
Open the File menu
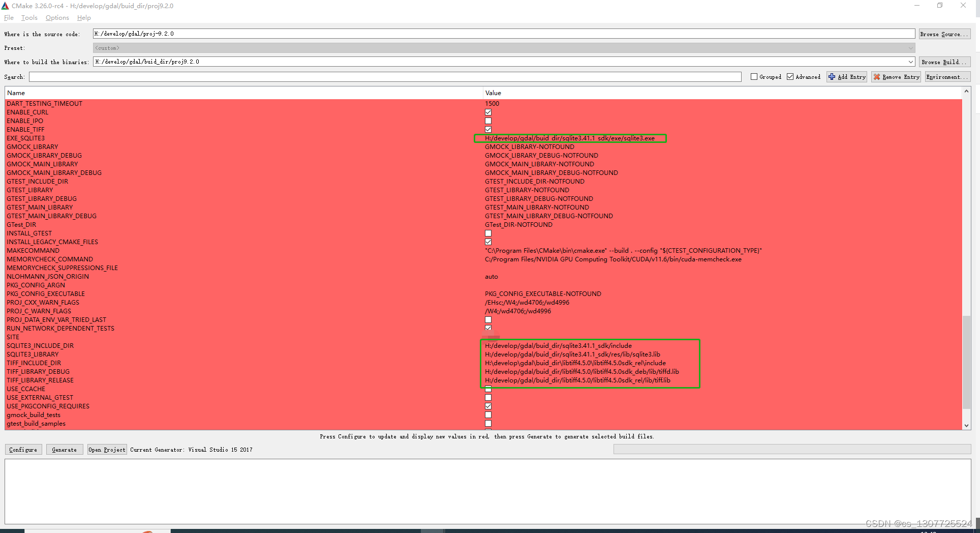coord(9,18)
